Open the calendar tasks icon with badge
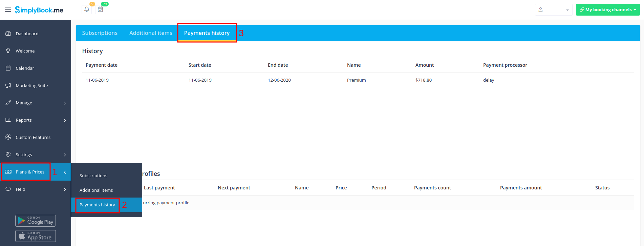This screenshot has width=644, height=246. [100, 9]
